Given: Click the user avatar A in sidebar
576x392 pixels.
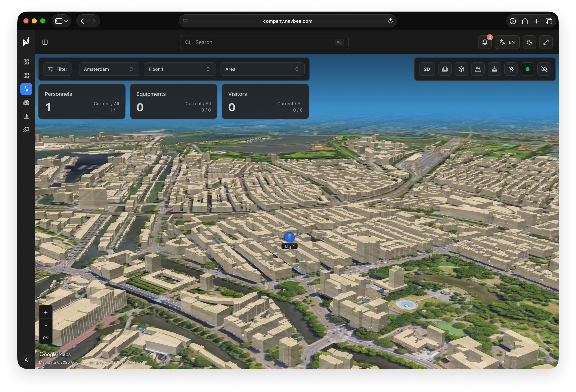Looking at the screenshot, I should click(x=26, y=360).
